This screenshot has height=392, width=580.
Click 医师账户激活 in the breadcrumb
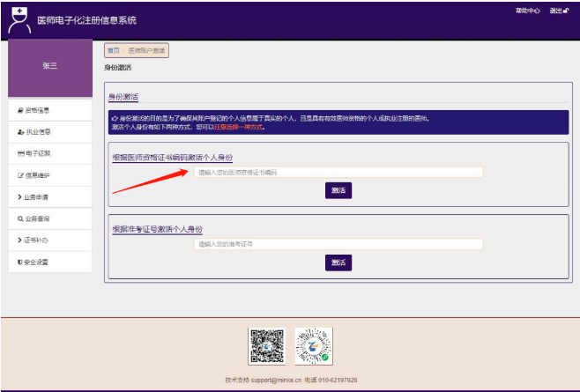tap(146, 51)
